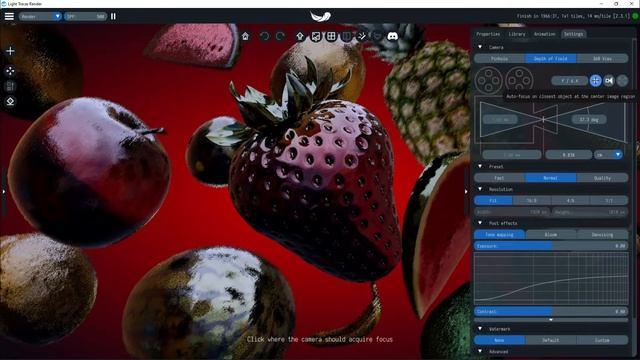The width and height of the screenshot is (640, 360).
Task: Click the SPP samples field
Action: [x=85, y=16]
